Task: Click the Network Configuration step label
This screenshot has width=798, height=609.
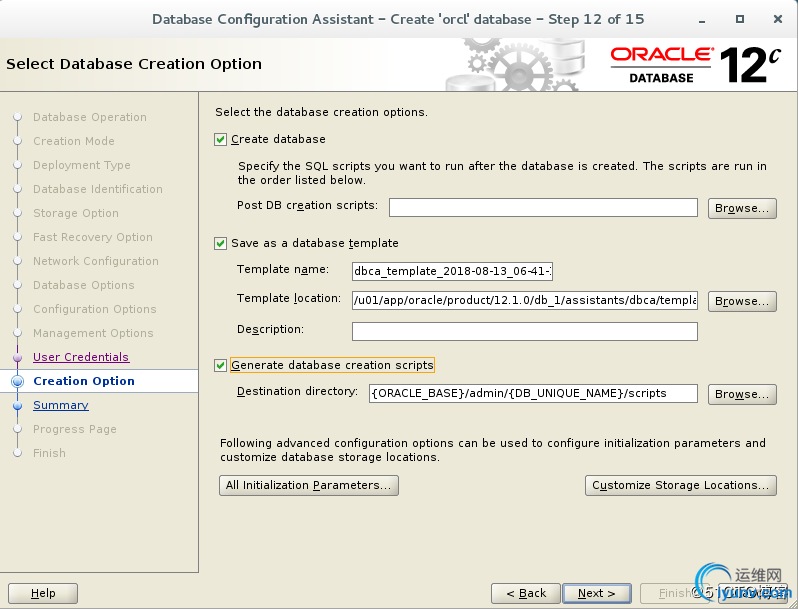Action: (x=96, y=261)
